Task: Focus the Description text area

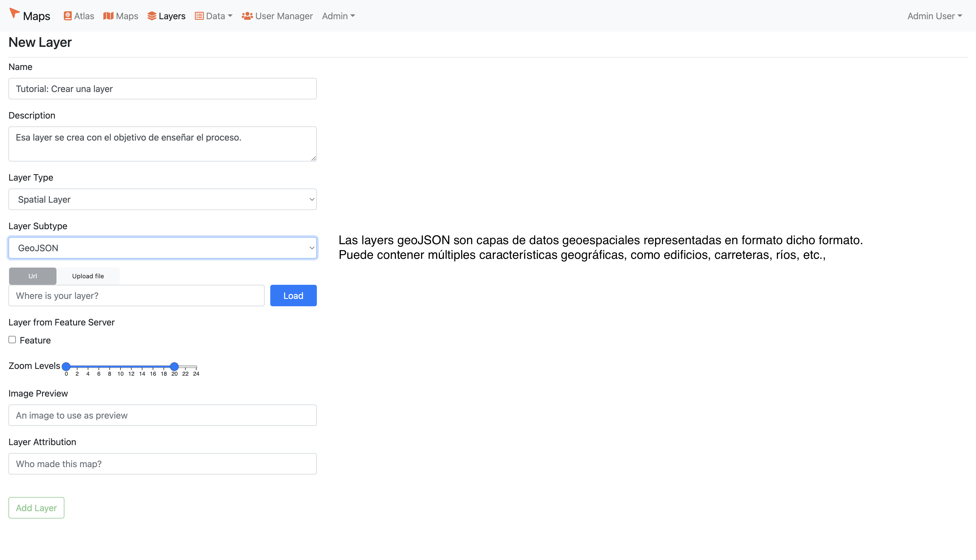Action: 162,144
